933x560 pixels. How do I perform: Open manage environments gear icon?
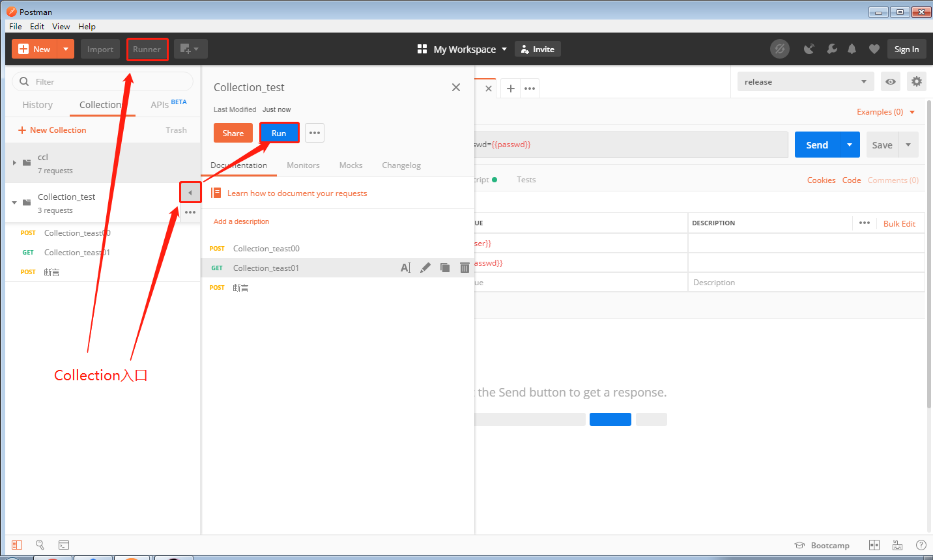pyautogui.click(x=917, y=81)
